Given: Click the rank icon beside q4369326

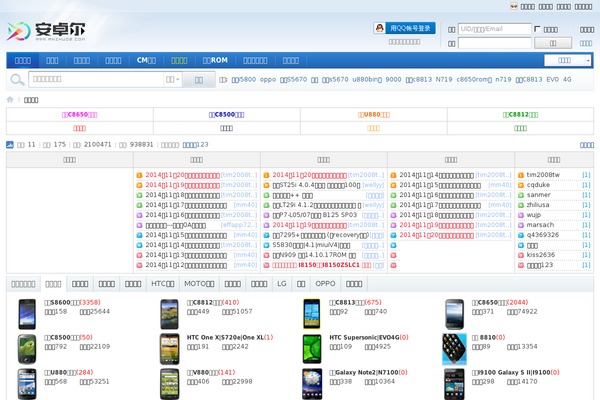Looking at the screenshot, I should click(x=521, y=235).
